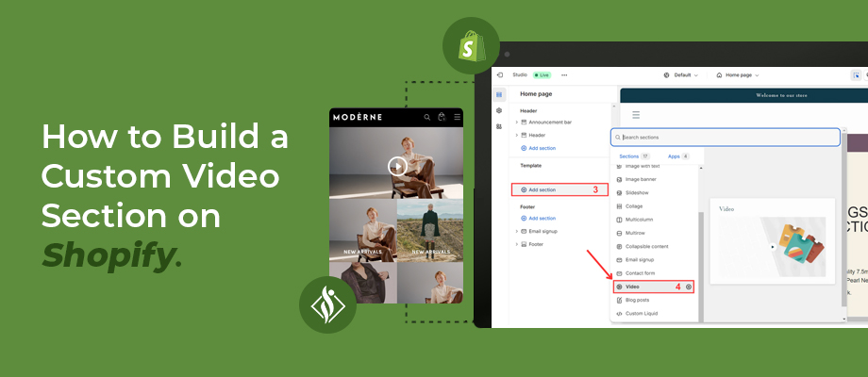Image resolution: width=868 pixels, height=377 pixels.
Task: Open App embeds icon in left rail
Action: click(x=499, y=126)
